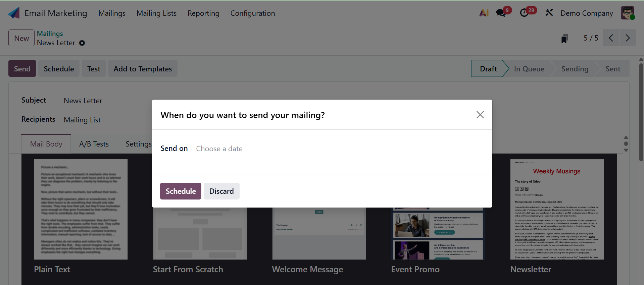Open the Demo Company switcher
Image resolution: width=644 pixels, height=285 pixels.
point(586,13)
